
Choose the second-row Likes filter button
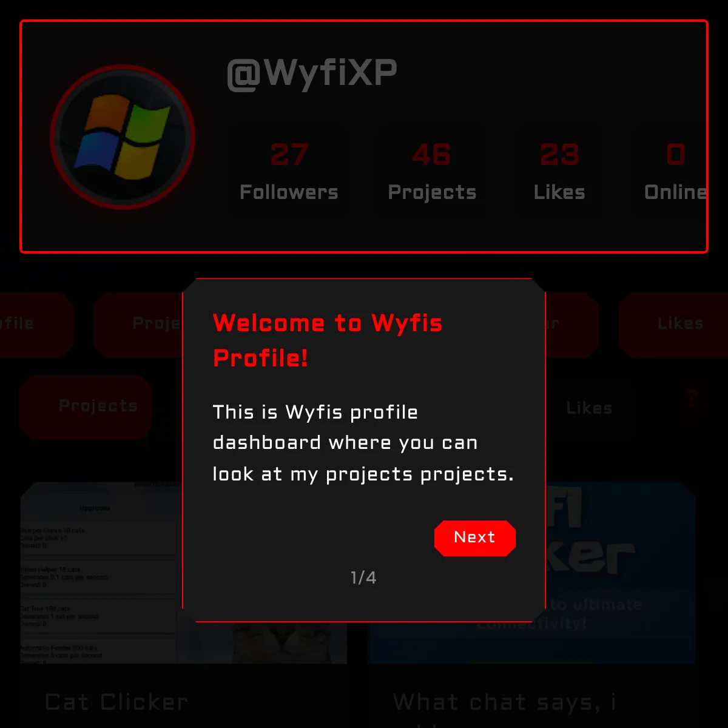(x=589, y=408)
